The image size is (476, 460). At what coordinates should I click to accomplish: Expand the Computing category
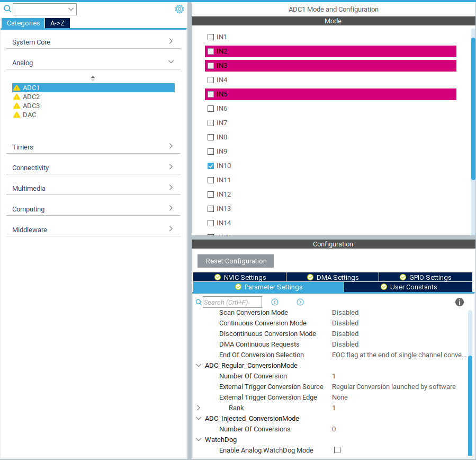pos(171,208)
